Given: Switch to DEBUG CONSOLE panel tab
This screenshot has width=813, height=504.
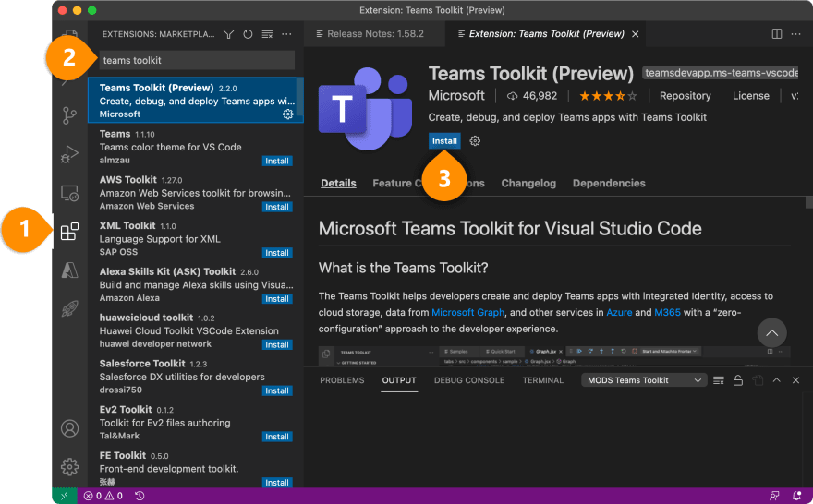Looking at the screenshot, I should coord(469,380).
